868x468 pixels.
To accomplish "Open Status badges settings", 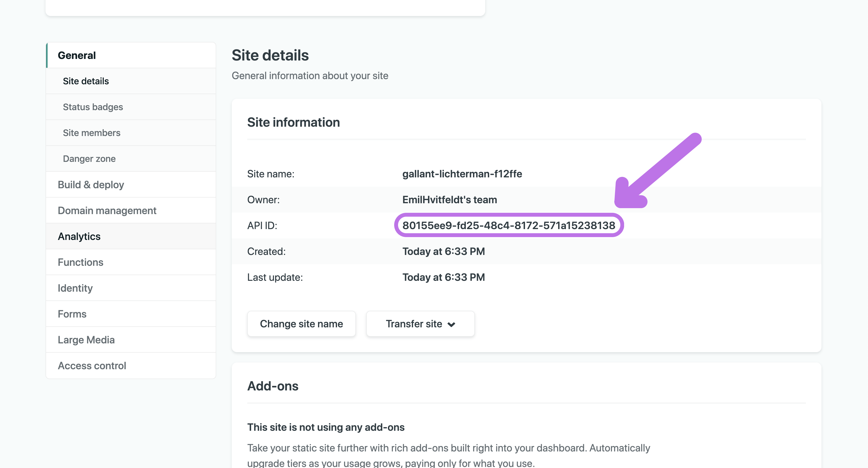I will tap(131, 107).
